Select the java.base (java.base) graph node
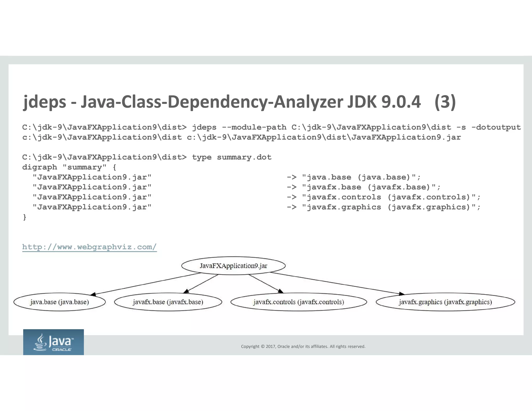 pos(59,302)
